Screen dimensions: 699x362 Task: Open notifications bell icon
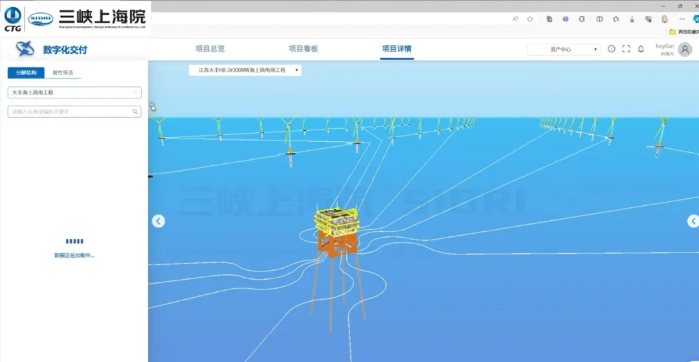(x=641, y=49)
